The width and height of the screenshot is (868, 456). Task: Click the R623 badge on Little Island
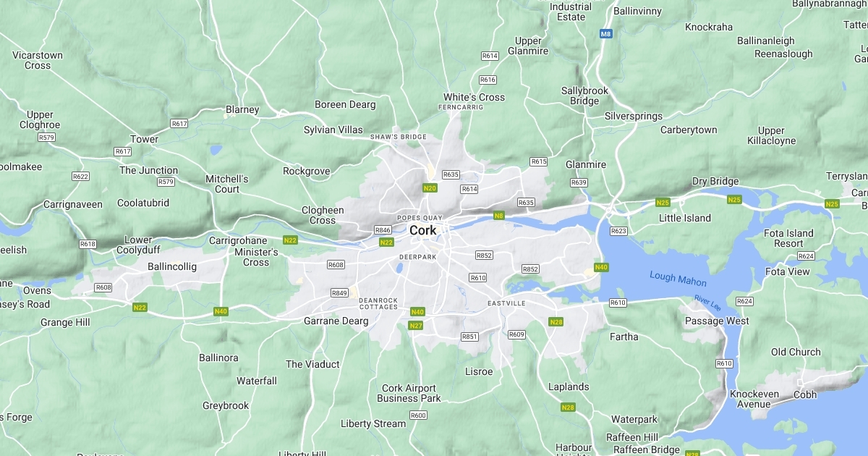618,231
